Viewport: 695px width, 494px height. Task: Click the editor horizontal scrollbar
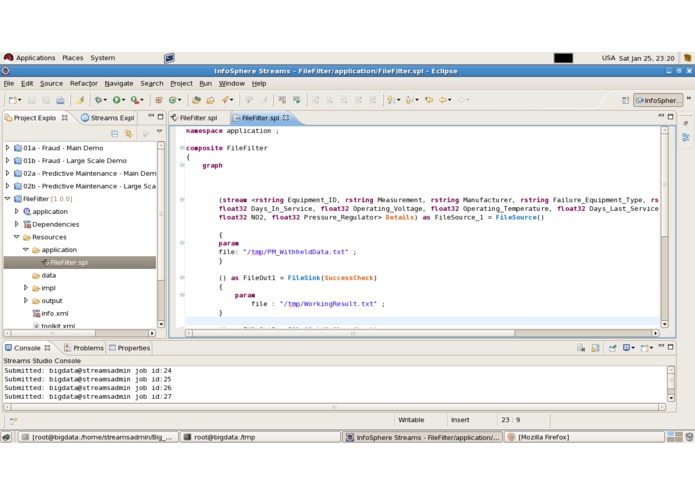coord(422,333)
